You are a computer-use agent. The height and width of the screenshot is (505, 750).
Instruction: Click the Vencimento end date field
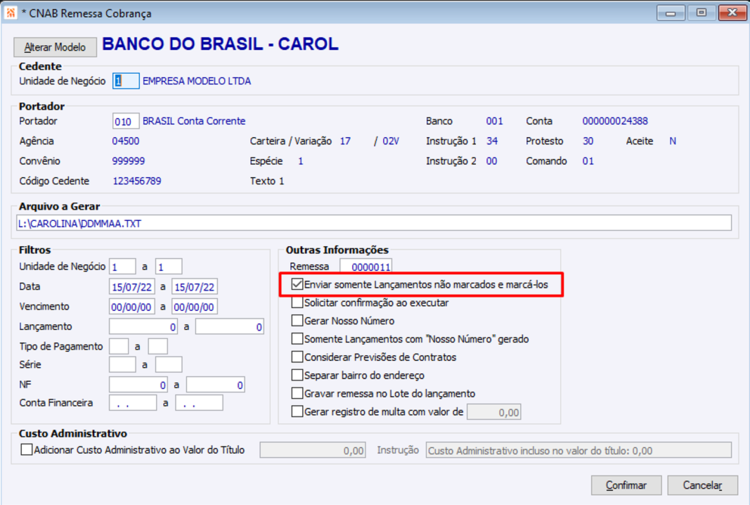point(194,307)
